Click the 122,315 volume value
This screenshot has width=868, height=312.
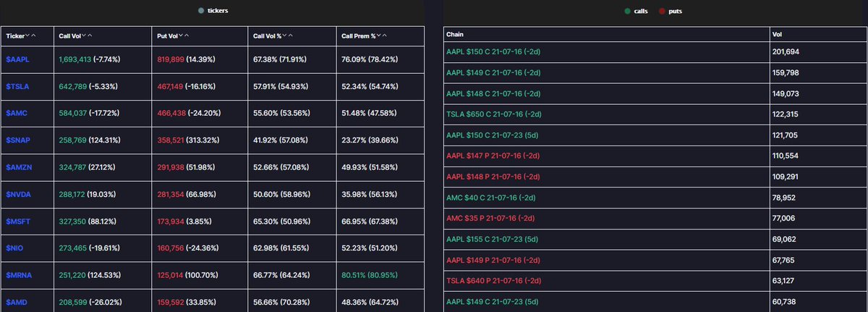786,114
